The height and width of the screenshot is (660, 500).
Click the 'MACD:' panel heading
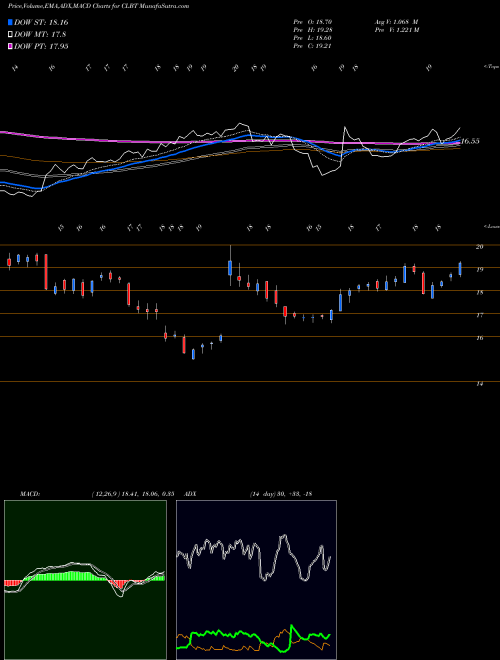[29, 494]
